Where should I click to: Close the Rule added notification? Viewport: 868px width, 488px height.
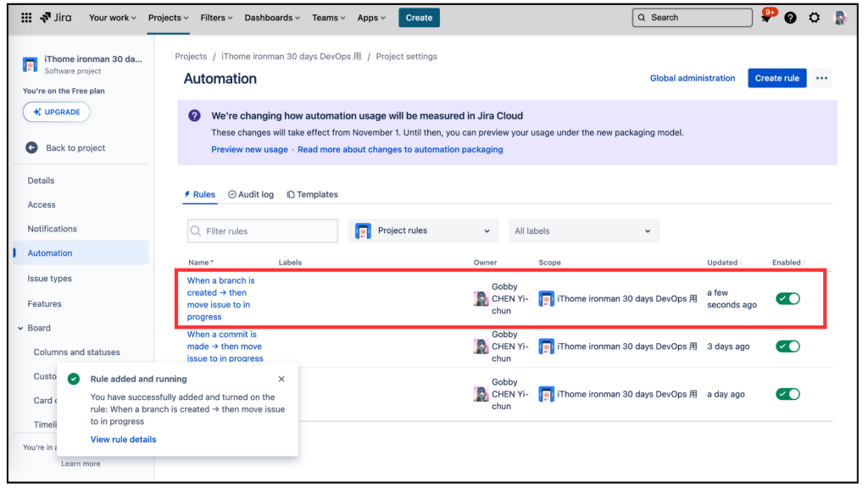coord(281,379)
